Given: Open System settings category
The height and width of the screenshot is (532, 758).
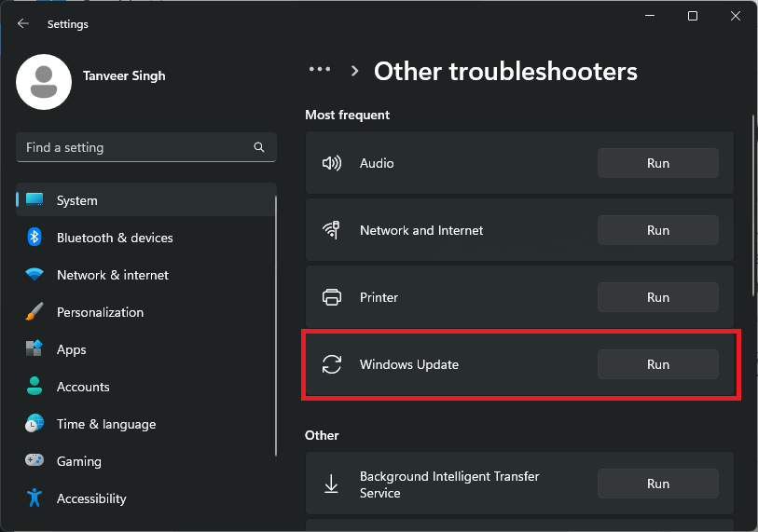Looking at the screenshot, I should click(146, 199).
